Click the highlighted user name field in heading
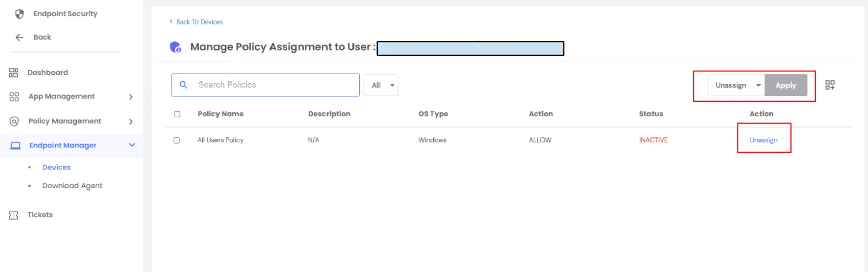 471,48
